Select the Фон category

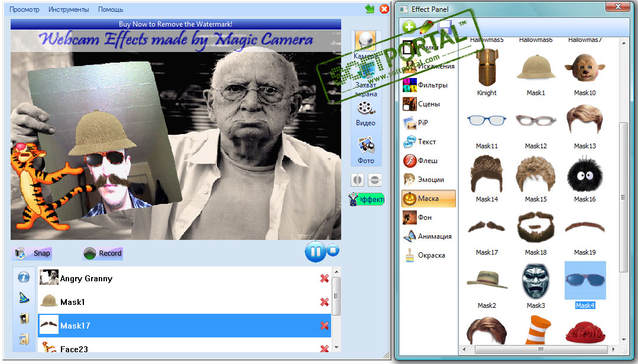pyautogui.click(x=429, y=217)
